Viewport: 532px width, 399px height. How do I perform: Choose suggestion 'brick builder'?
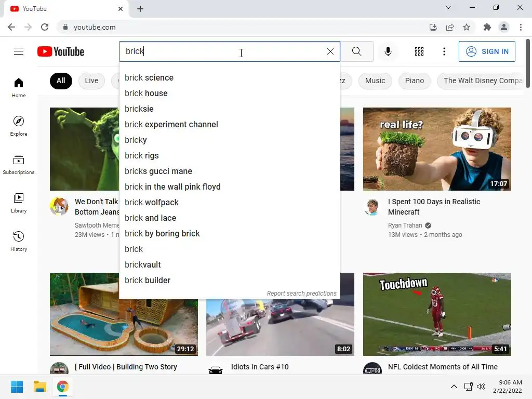pos(229,281)
